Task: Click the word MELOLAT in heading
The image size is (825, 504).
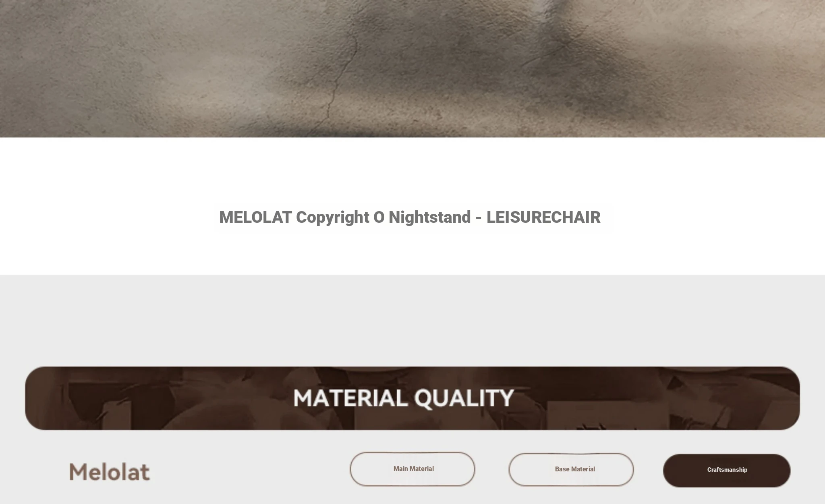Action: (255, 217)
